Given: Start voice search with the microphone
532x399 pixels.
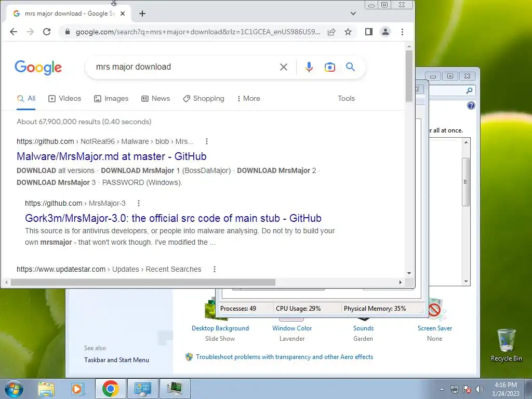Looking at the screenshot, I should tap(309, 67).
